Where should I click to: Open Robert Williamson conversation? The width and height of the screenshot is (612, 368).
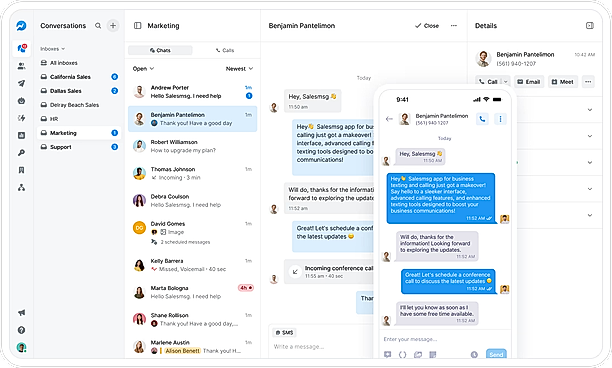[x=192, y=146]
